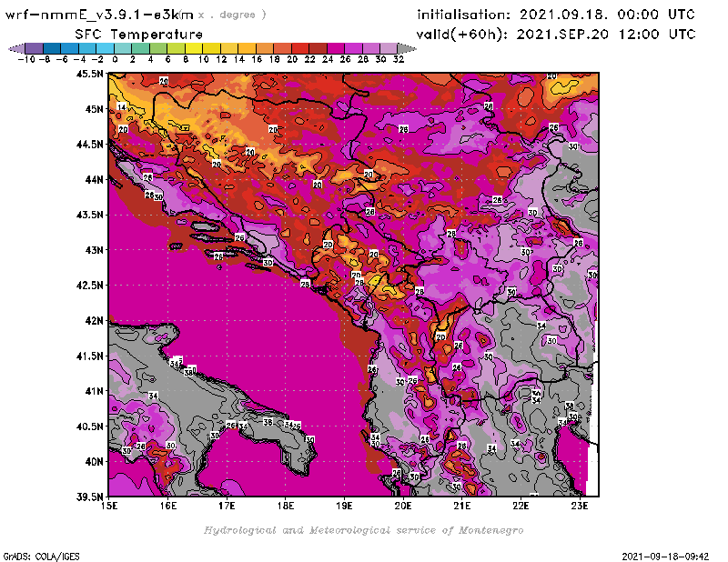Select the 'wrf-nmmE_v3.9.1-e3km' model label
This screenshot has height=562, width=728.
coord(99,15)
